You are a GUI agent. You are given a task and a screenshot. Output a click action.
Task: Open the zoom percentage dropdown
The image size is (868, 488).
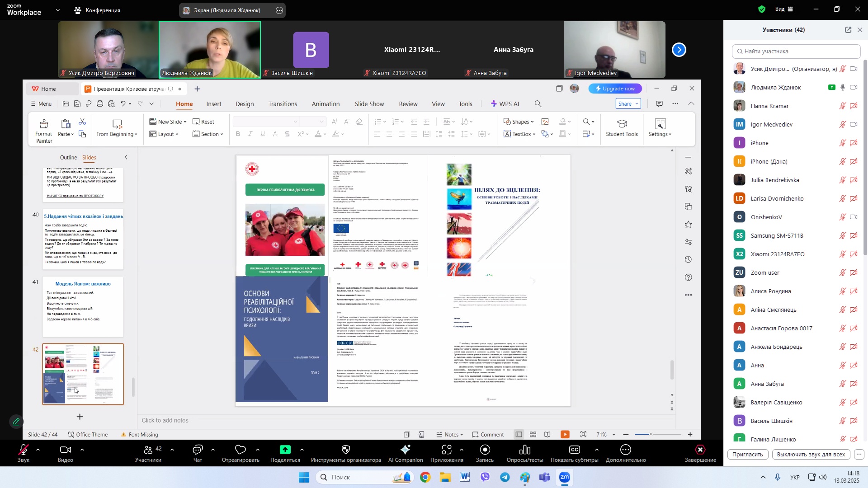point(613,435)
